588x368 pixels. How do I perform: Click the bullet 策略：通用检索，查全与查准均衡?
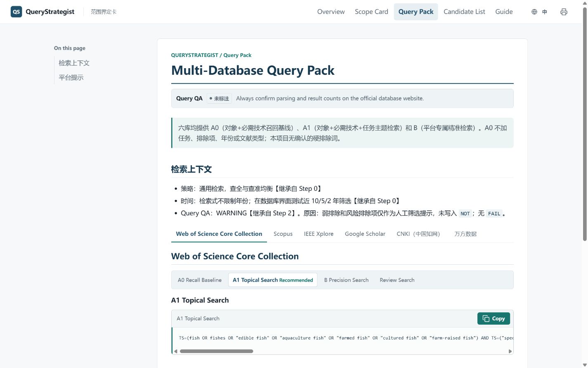252,189
